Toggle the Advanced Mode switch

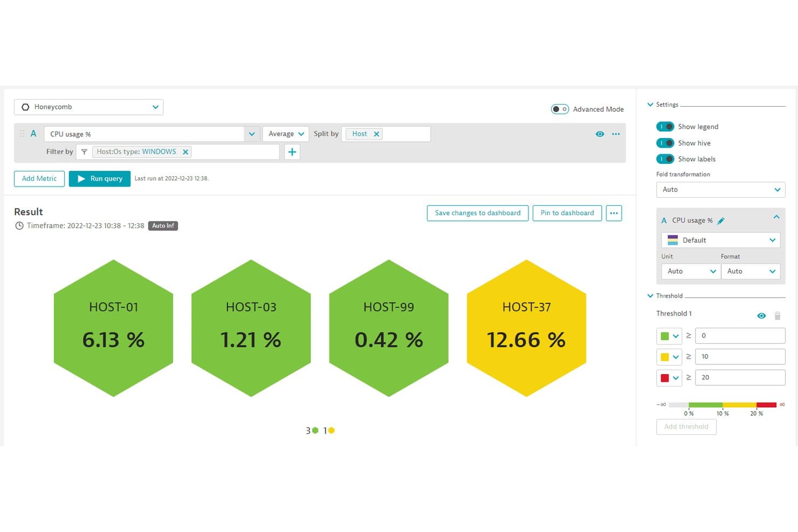[560, 109]
